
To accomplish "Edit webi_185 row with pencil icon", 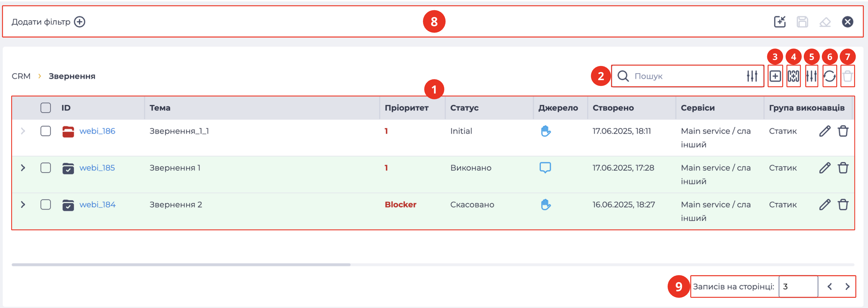I will (x=825, y=168).
